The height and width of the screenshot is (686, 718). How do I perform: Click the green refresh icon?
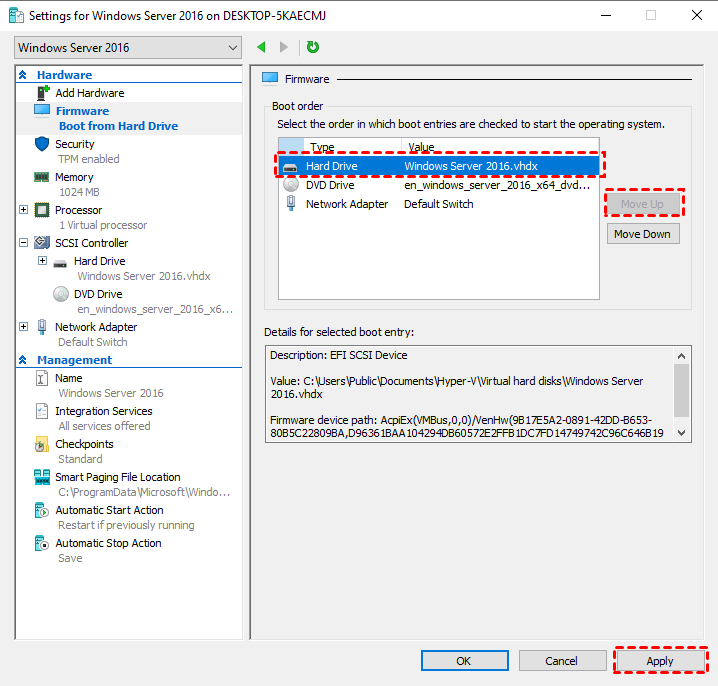pyautogui.click(x=313, y=47)
